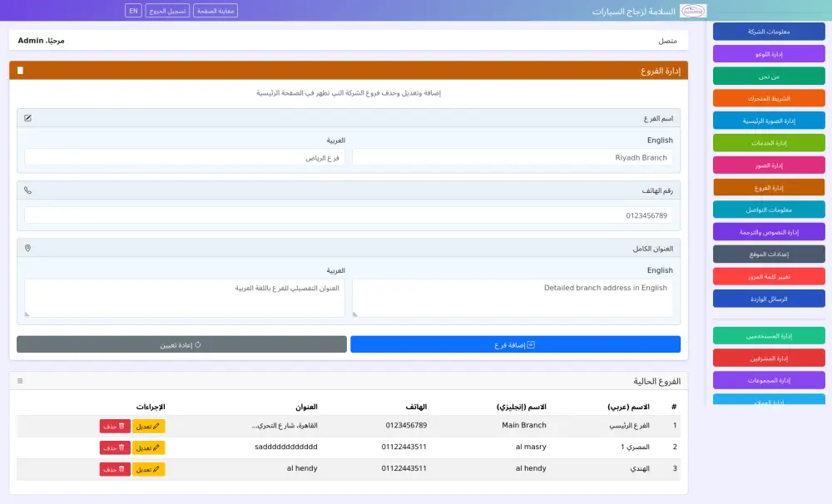The height and width of the screenshot is (504, 832).
Task: Click the location pin icon in the address header
Action: point(27,249)
